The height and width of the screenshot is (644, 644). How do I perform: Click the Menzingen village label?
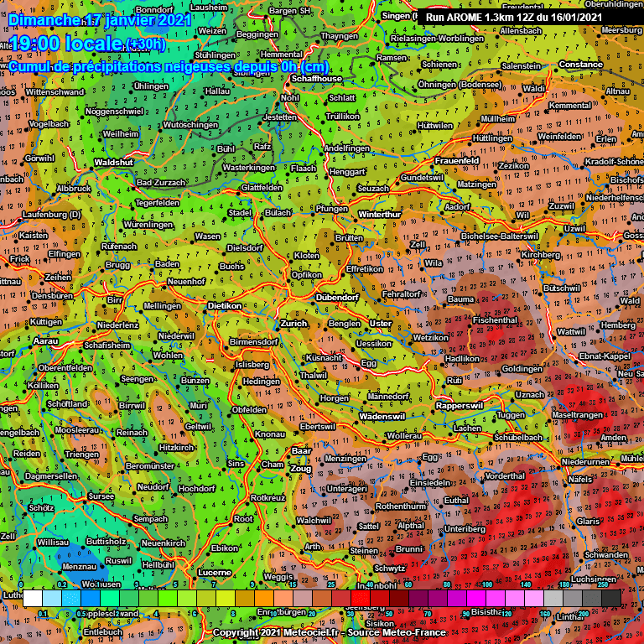(345, 459)
